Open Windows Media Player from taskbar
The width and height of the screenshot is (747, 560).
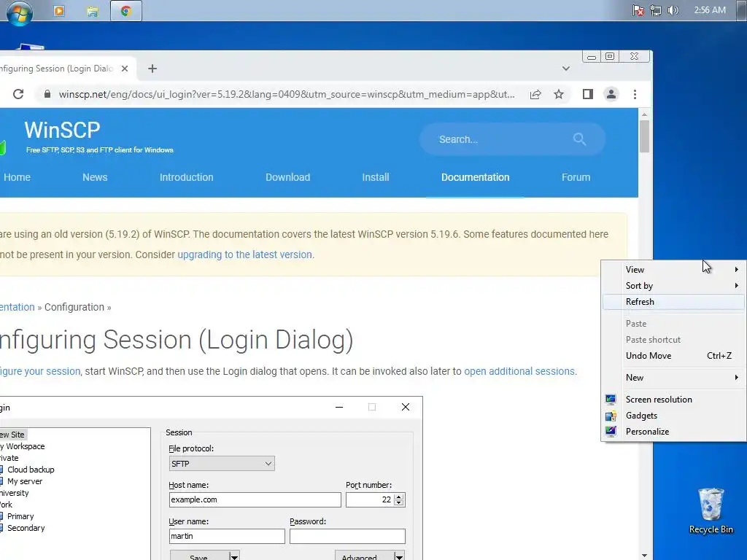(59, 10)
